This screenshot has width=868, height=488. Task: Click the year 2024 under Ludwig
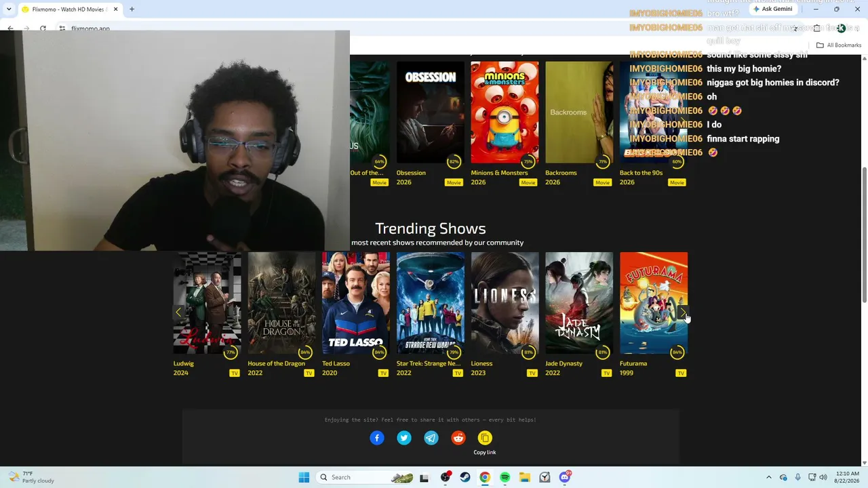point(181,373)
